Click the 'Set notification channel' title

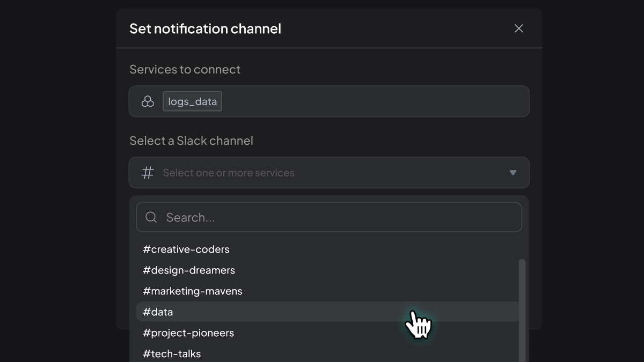(206, 28)
